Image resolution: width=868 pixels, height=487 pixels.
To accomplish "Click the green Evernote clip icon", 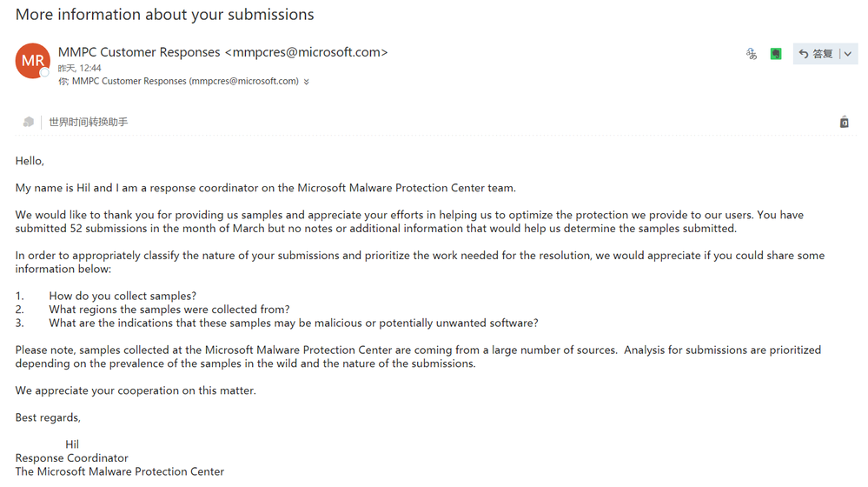I will (x=776, y=54).
